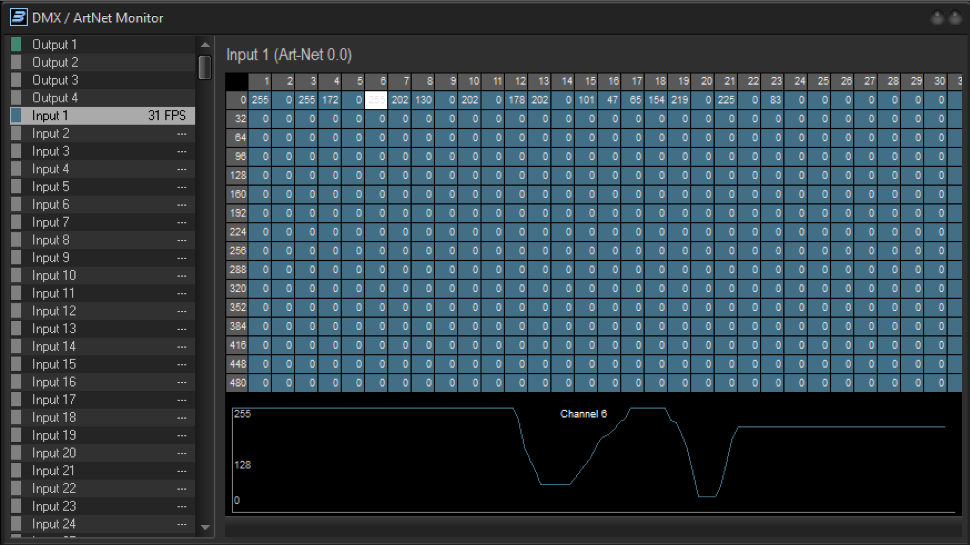
Task: Select Input 22 in the list
Action: click(x=103, y=489)
